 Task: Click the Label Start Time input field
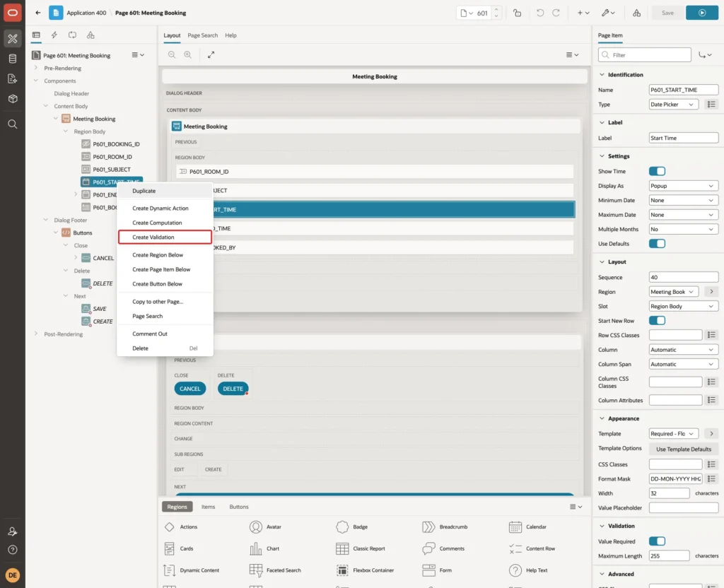684,138
